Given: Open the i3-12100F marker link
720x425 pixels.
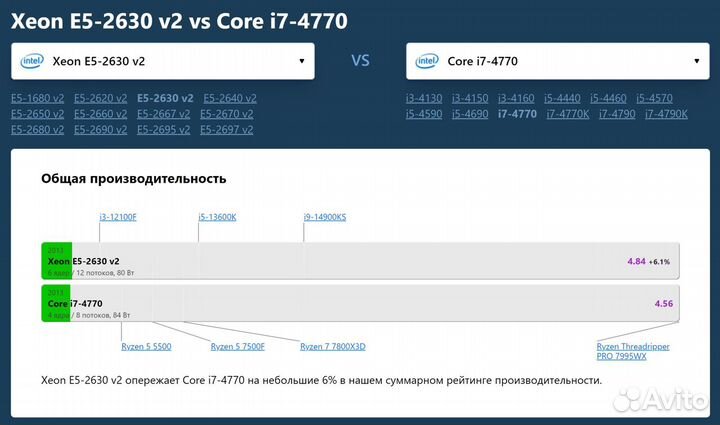Looking at the screenshot, I should (118, 217).
